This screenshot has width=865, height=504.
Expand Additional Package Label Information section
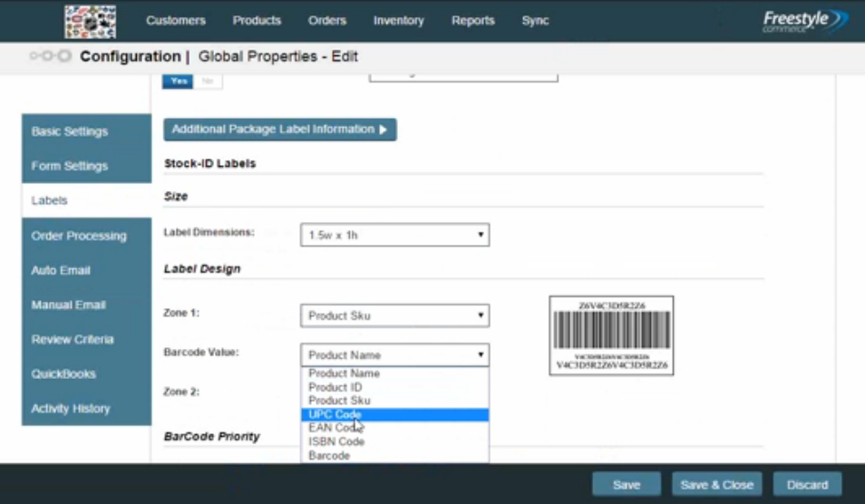tap(279, 130)
